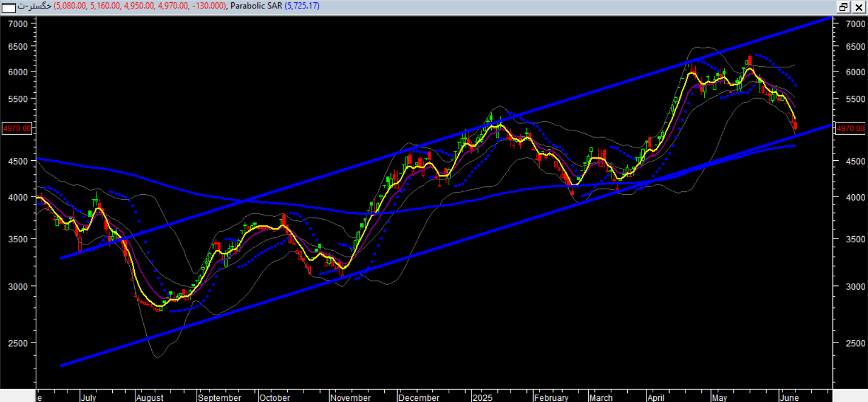The image size is (868, 402).
Task: Click the 2025 year label on the time axis
Action: pos(482,397)
